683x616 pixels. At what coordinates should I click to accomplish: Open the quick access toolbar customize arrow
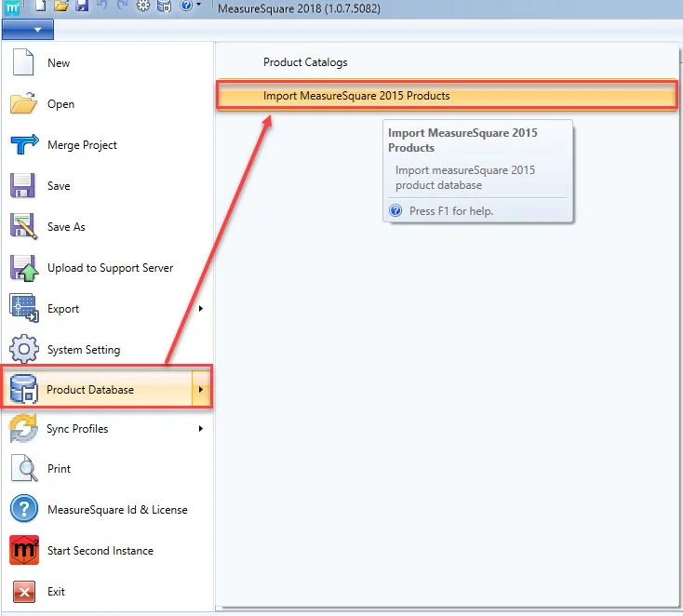click(199, 7)
